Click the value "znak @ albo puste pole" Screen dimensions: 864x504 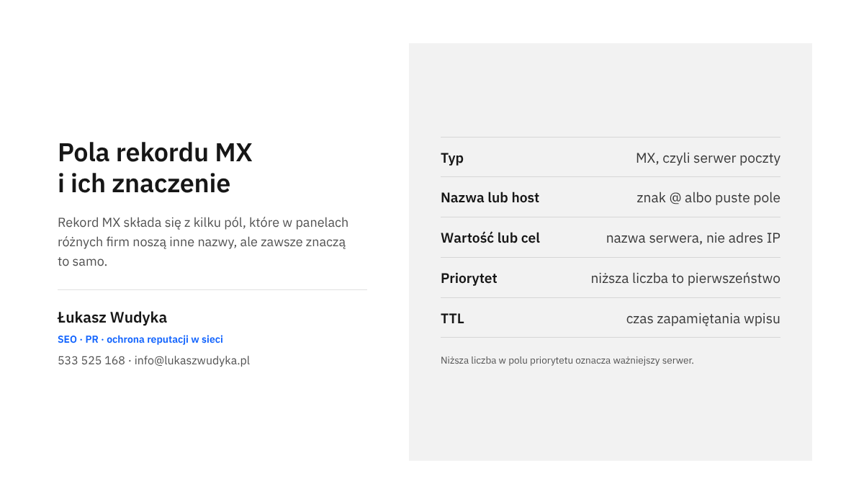point(708,197)
